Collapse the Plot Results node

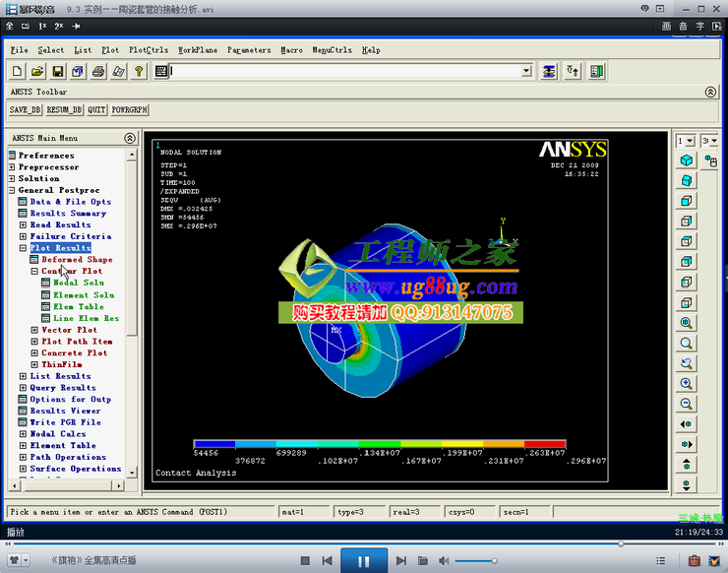23,248
